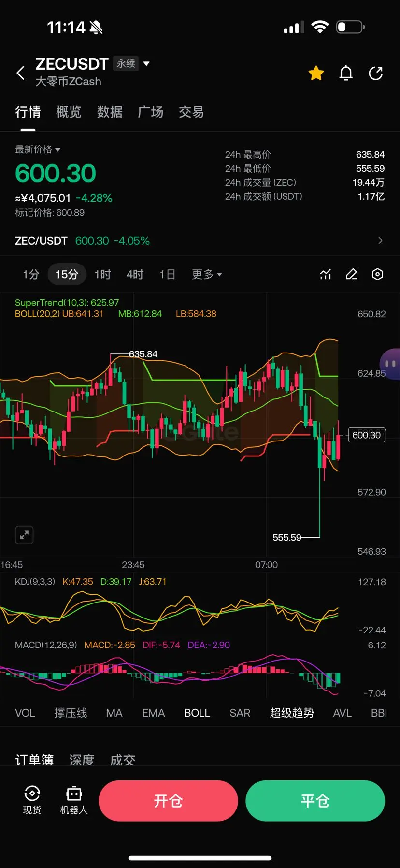This screenshot has width=400, height=868.
Task: Expand chart to fullscreen
Action: click(24, 535)
